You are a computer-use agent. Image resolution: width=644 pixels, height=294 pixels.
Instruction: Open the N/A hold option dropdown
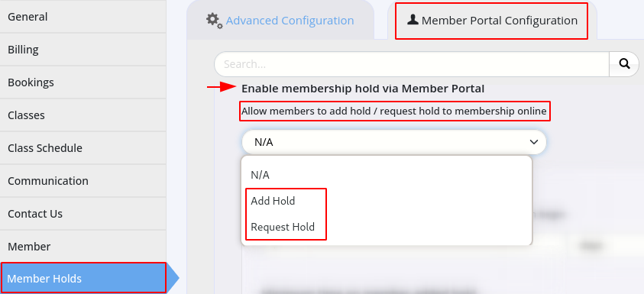pyautogui.click(x=394, y=142)
